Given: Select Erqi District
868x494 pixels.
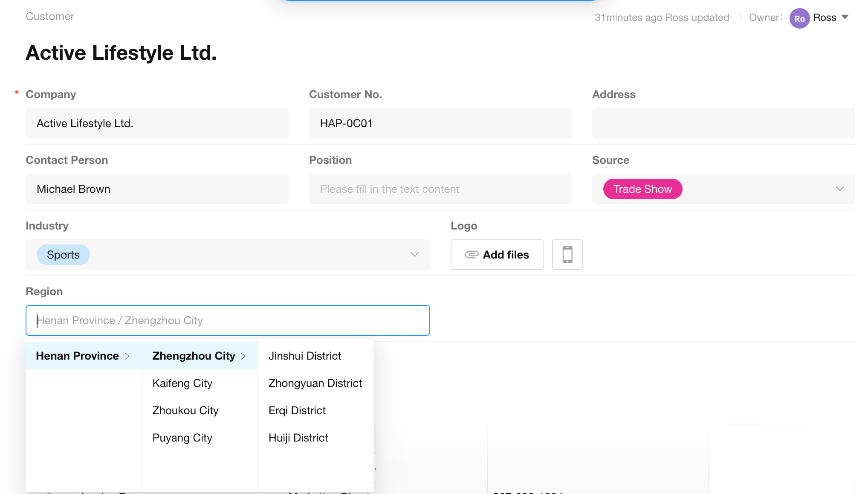Looking at the screenshot, I should click(297, 410).
